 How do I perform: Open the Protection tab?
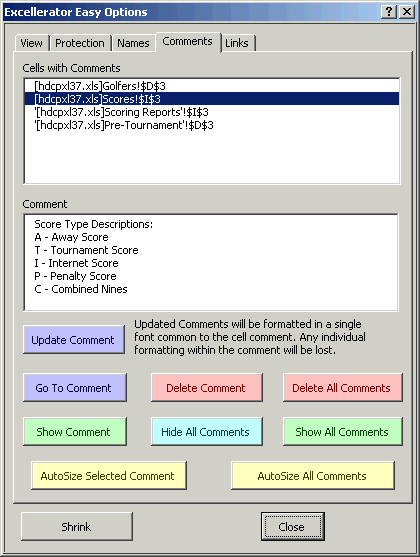pos(80,43)
